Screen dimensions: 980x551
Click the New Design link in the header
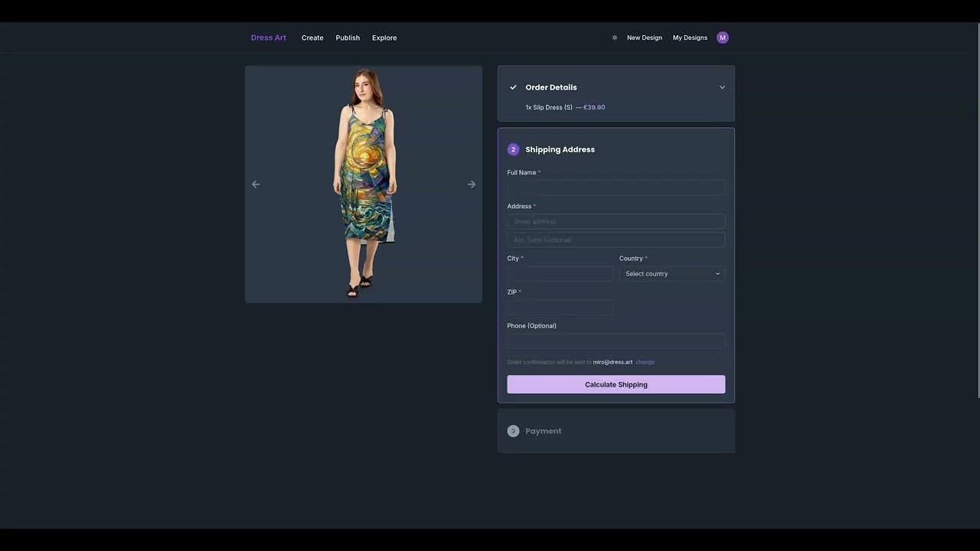pos(644,37)
